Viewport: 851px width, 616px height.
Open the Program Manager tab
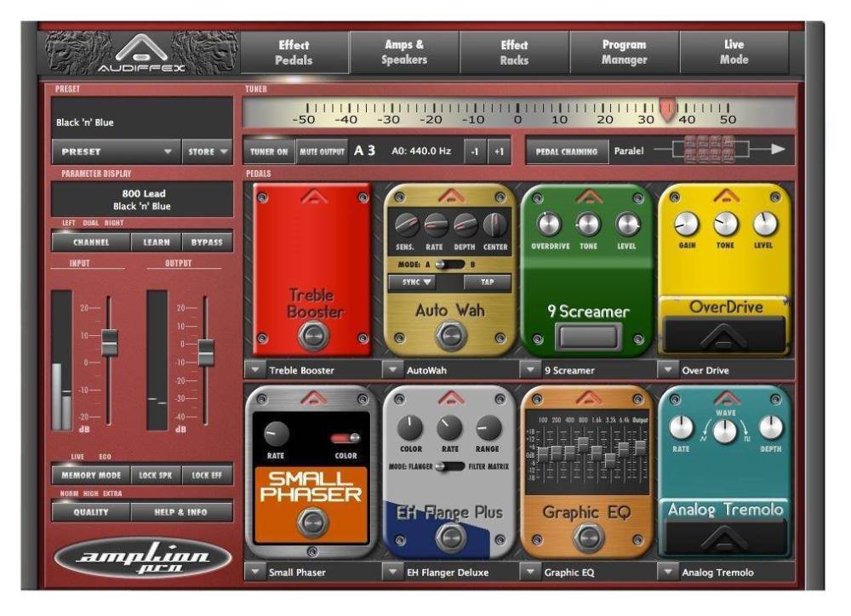pyautogui.click(x=624, y=53)
